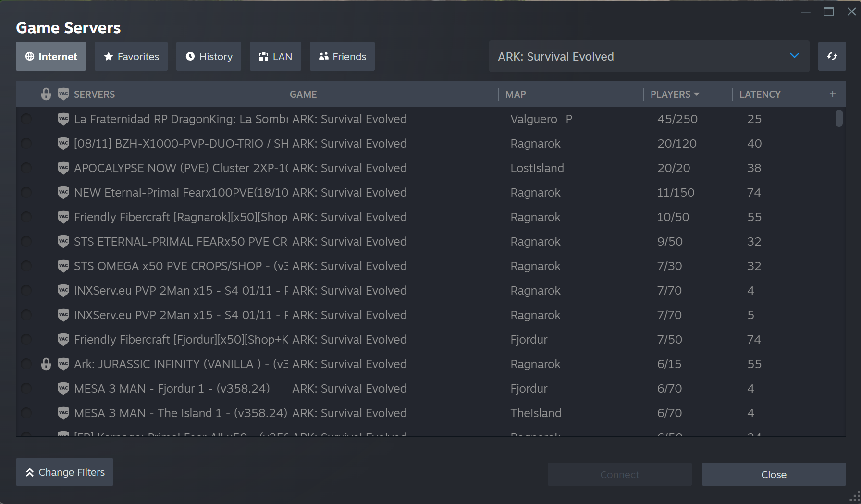This screenshot has height=504, width=861.
Task: Select the MESA 3 MAN - Fjordur 1 server name
Action: [172, 388]
